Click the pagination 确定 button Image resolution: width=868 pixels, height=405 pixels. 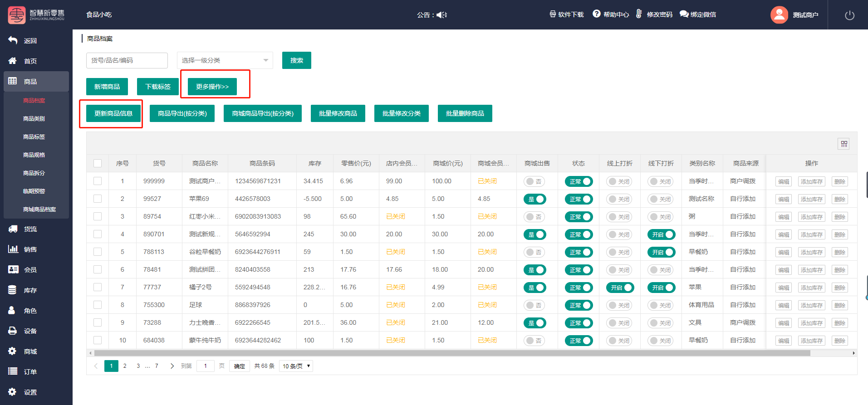pos(240,366)
